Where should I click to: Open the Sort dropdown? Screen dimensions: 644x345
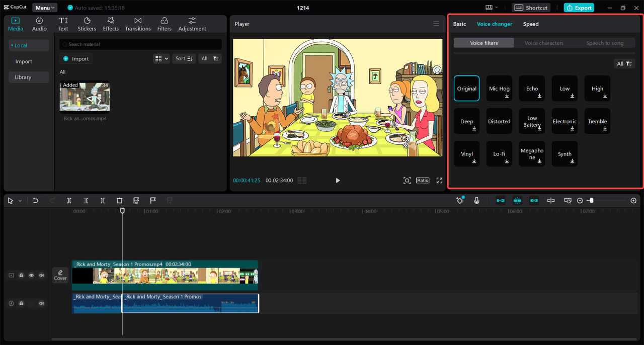click(x=184, y=59)
